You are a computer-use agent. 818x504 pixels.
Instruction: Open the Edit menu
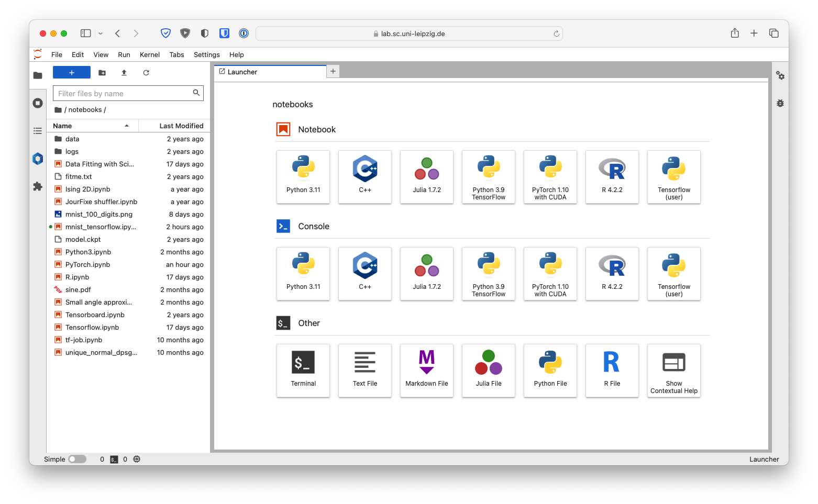click(x=78, y=54)
